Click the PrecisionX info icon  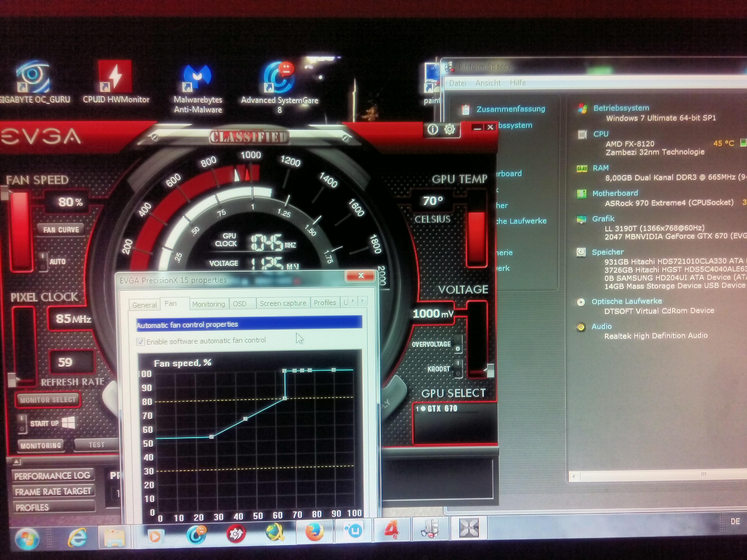[x=433, y=129]
